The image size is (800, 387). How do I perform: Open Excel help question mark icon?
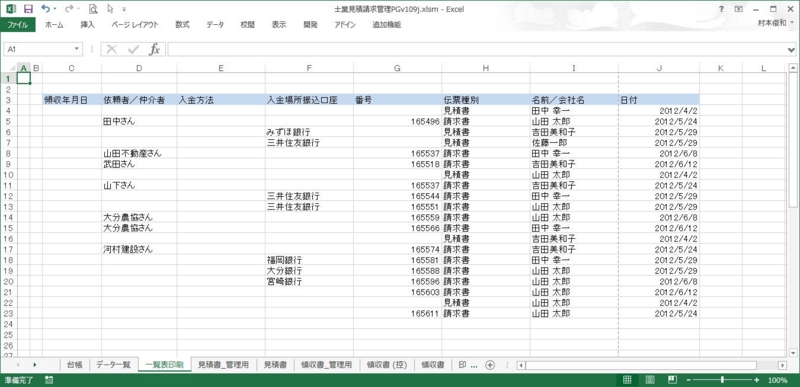(x=721, y=9)
